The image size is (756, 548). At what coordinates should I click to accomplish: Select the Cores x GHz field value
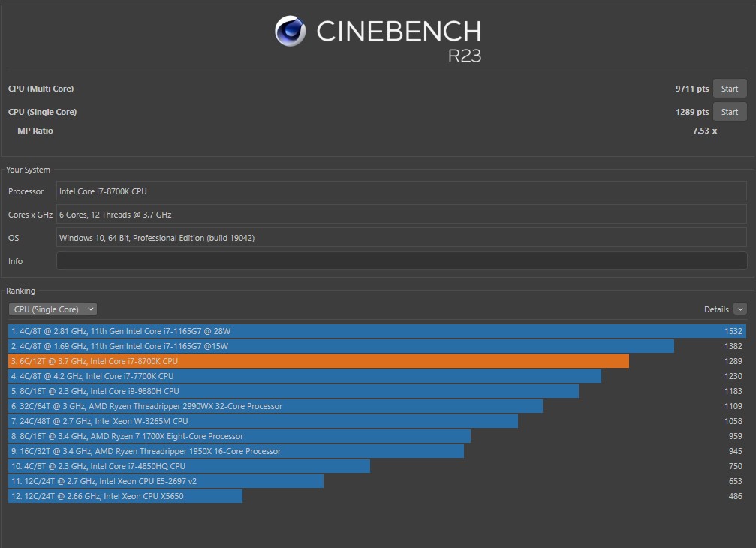(x=402, y=215)
